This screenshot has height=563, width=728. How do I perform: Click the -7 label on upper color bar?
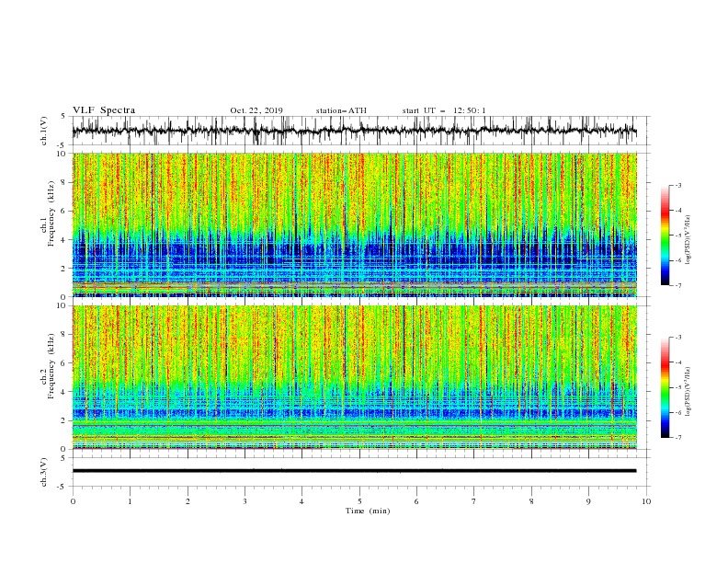[678, 285]
